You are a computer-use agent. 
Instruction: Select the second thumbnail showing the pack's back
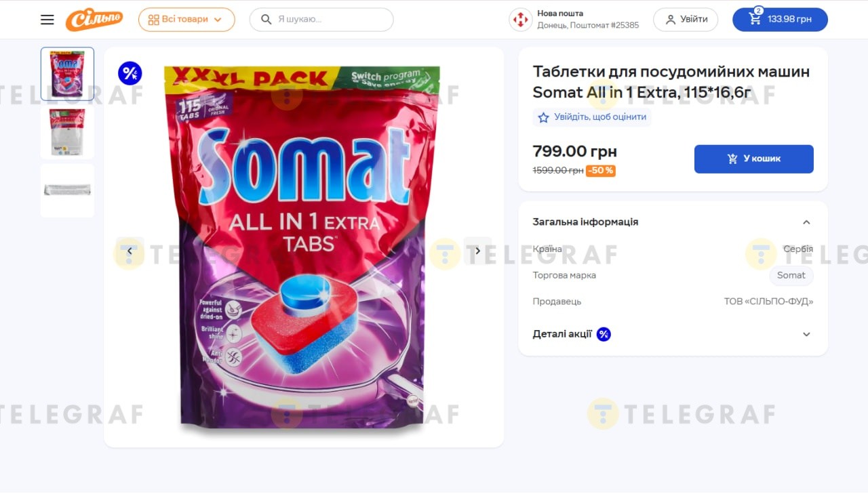pyautogui.click(x=67, y=132)
